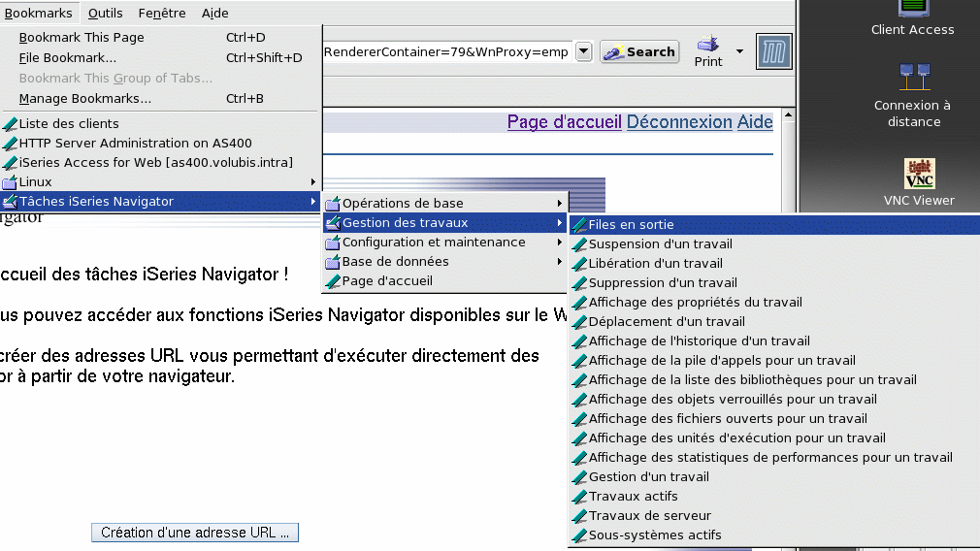This screenshot has width=980, height=551.
Task: Open the Aide menu
Action: point(215,13)
